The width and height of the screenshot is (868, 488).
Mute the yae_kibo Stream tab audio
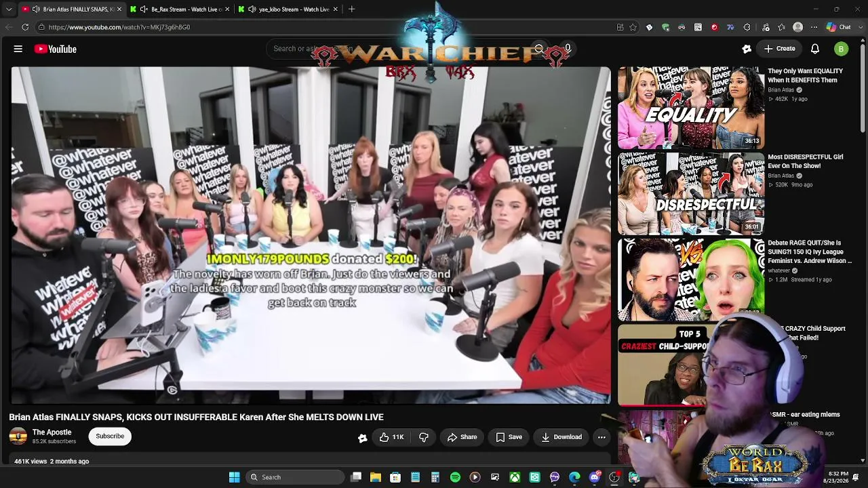point(252,9)
